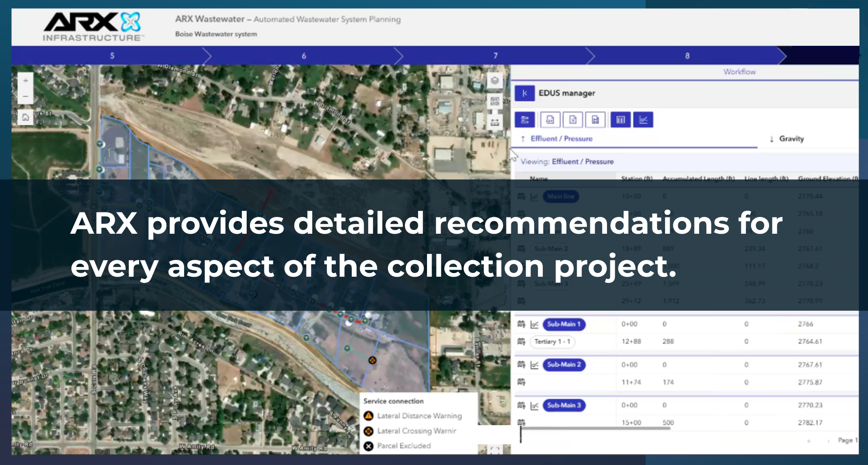
Task: Click the EDUS manager heading
Action: pyautogui.click(x=567, y=93)
